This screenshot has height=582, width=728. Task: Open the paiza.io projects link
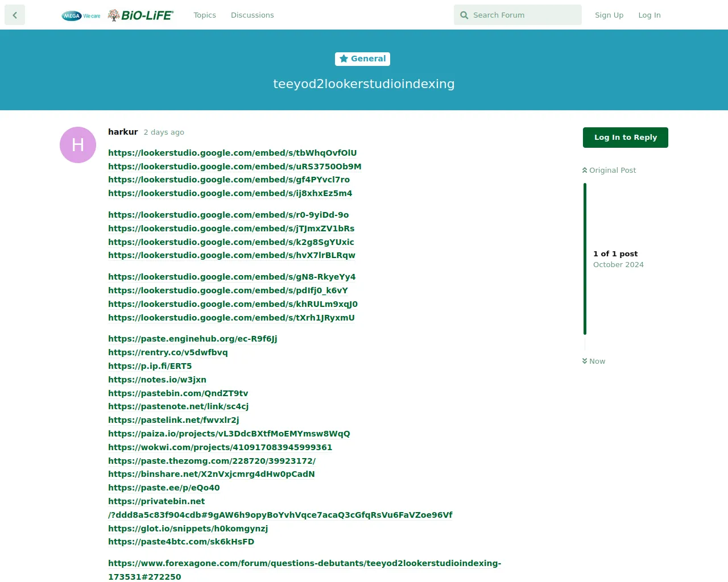(229, 434)
